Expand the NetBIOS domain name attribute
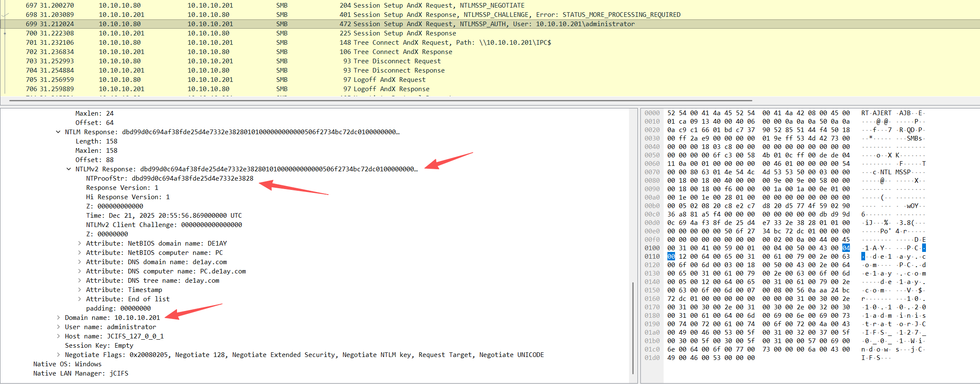The height and width of the screenshot is (384, 980). point(79,243)
